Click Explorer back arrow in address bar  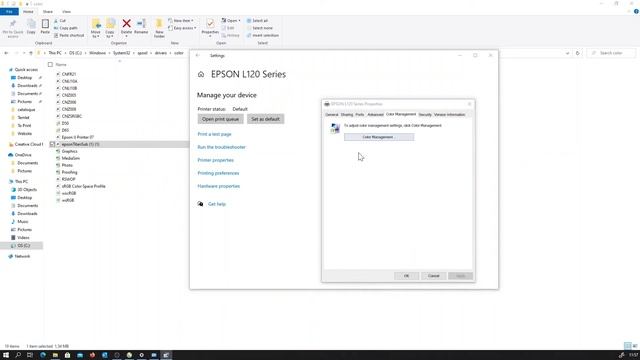6,53
